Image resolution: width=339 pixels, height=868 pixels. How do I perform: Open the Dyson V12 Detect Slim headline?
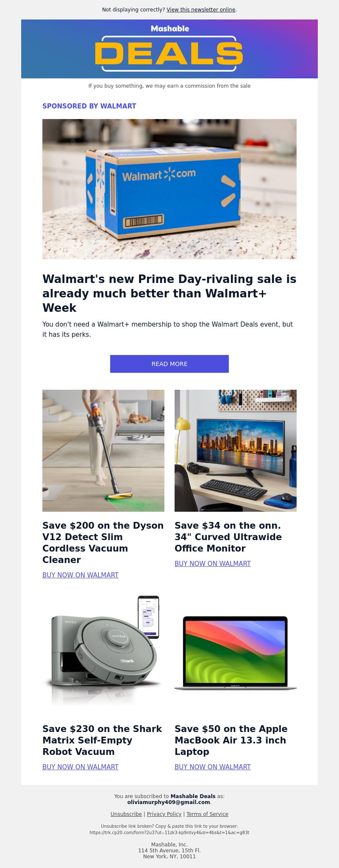[103, 542]
